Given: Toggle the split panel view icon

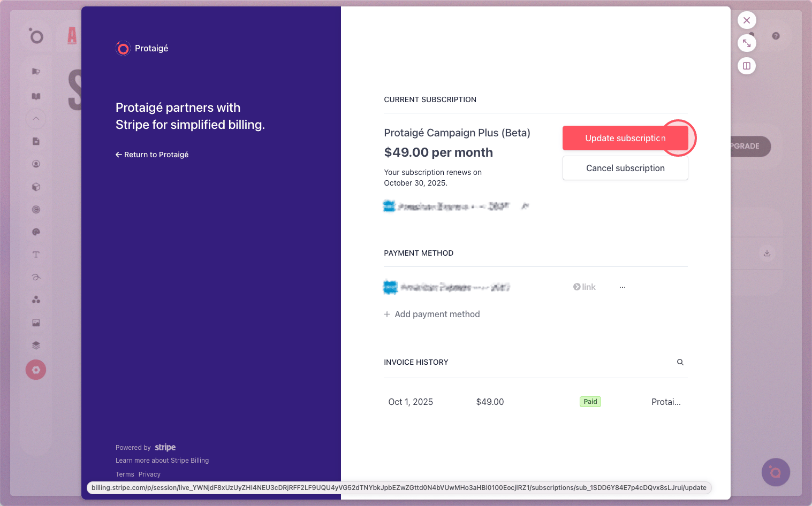Looking at the screenshot, I should [x=747, y=66].
